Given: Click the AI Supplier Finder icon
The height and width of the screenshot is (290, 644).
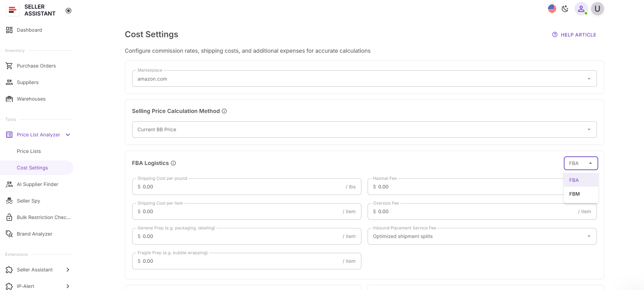Looking at the screenshot, I should (x=9, y=184).
